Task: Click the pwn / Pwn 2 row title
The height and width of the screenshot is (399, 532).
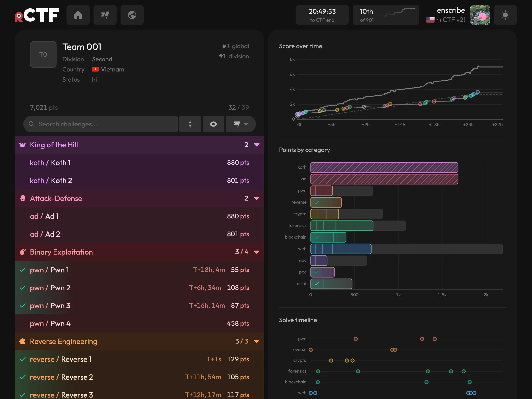Action: coord(50,288)
